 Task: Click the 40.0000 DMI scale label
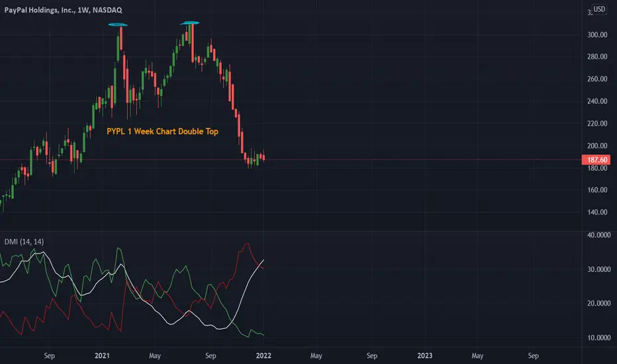(x=598, y=235)
